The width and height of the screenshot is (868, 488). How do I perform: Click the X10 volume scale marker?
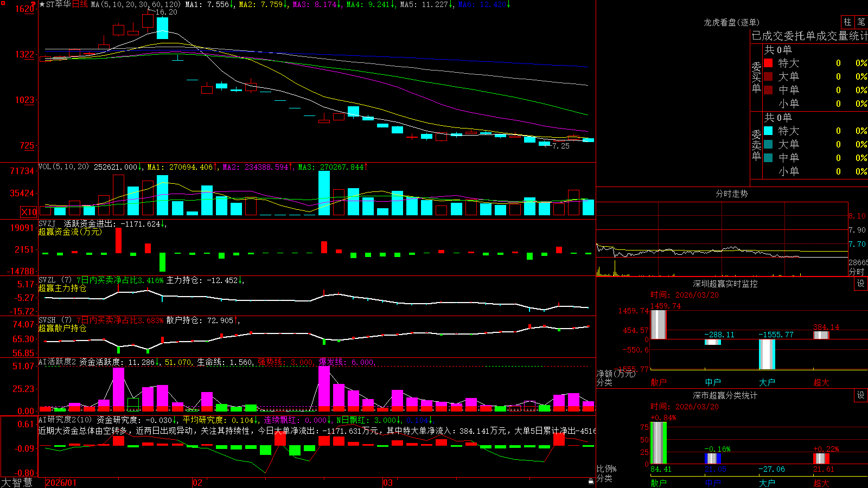(29, 212)
